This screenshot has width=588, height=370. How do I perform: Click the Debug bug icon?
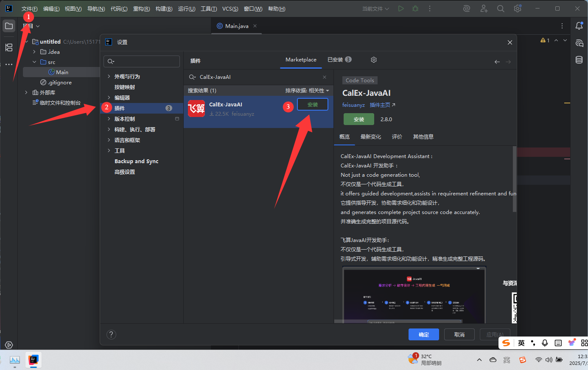[x=415, y=8]
